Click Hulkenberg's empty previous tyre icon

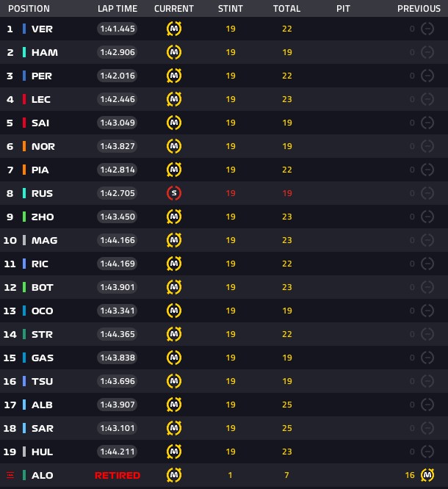coord(427,452)
